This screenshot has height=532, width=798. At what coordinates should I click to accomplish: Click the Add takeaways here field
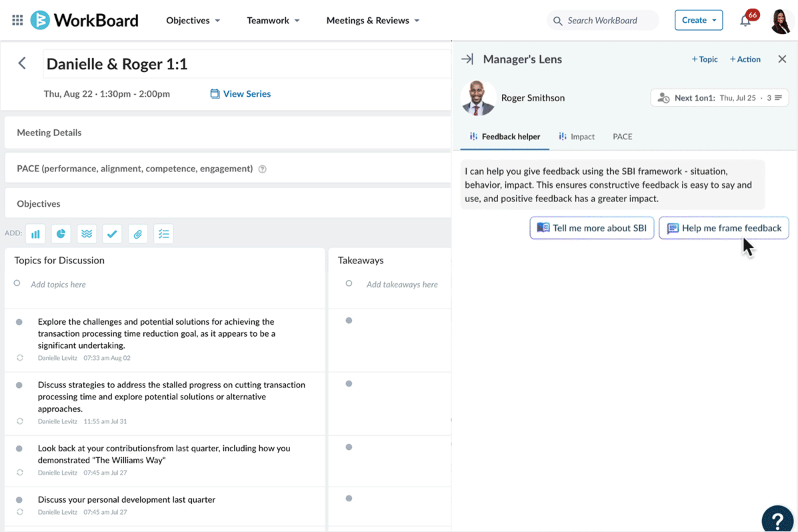coord(402,285)
